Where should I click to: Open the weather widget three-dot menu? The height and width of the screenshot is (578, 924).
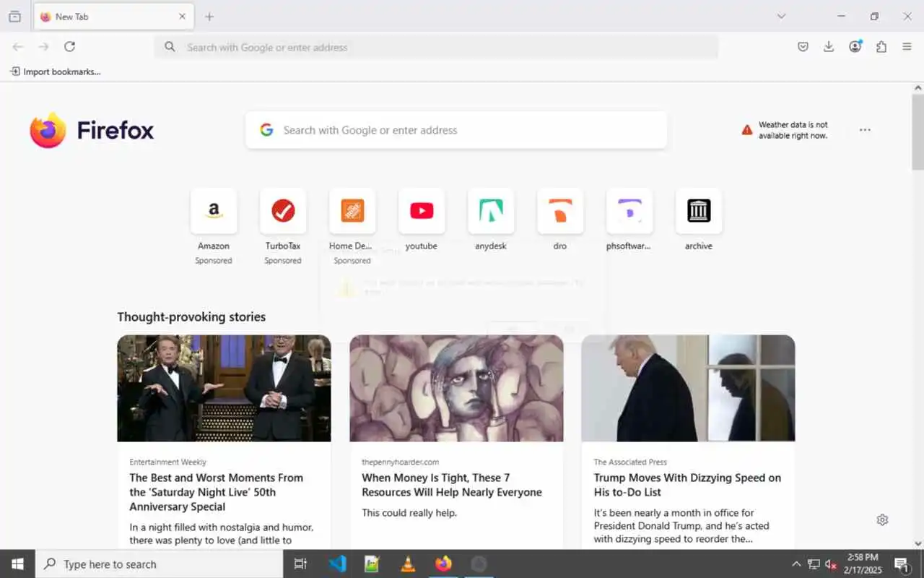click(x=865, y=130)
